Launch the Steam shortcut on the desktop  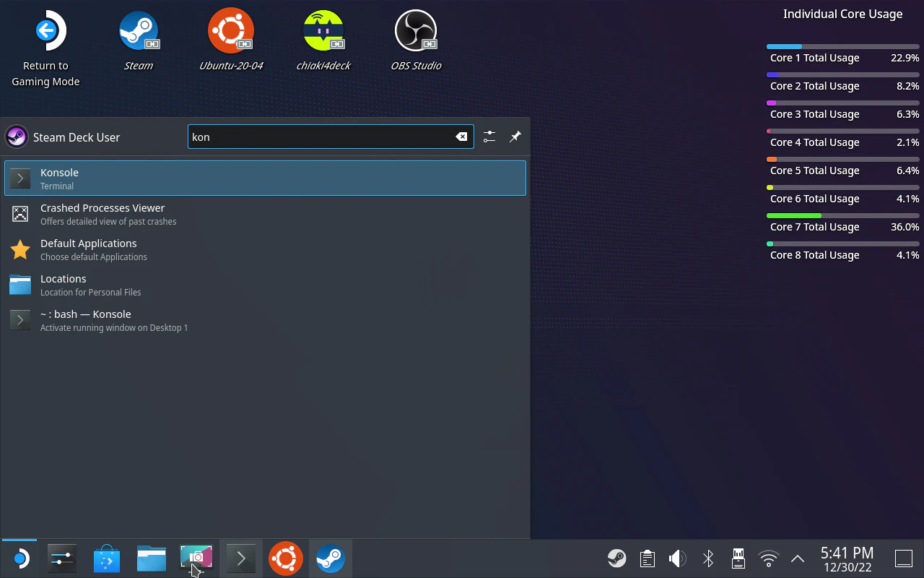(x=138, y=40)
